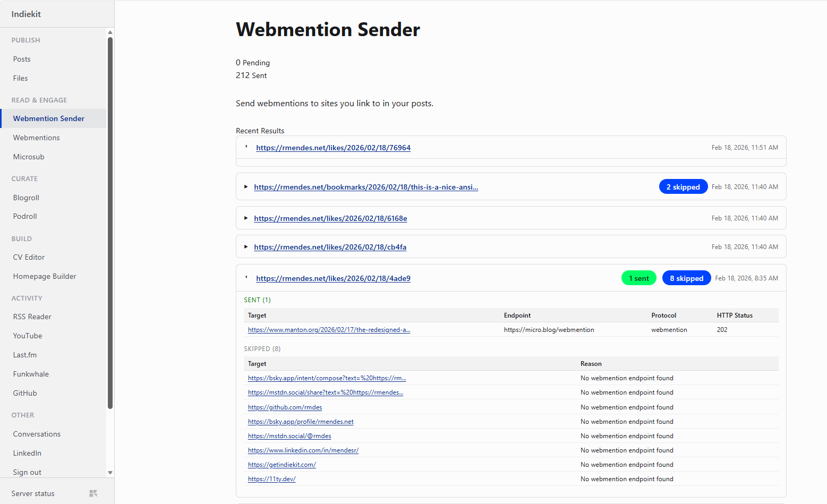Click the Server status icon in sidebar footer
This screenshot has height=504, width=827.
[93, 493]
